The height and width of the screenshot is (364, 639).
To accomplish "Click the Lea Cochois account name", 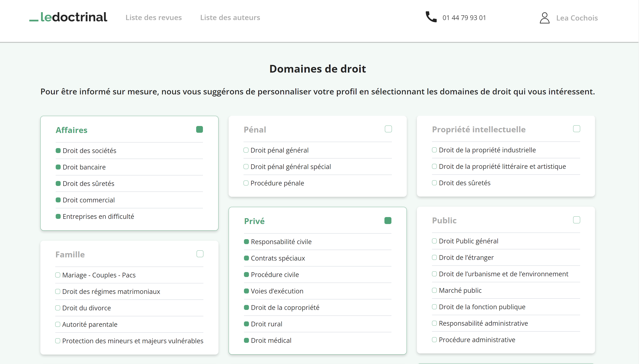I will pyautogui.click(x=577, y=18).
